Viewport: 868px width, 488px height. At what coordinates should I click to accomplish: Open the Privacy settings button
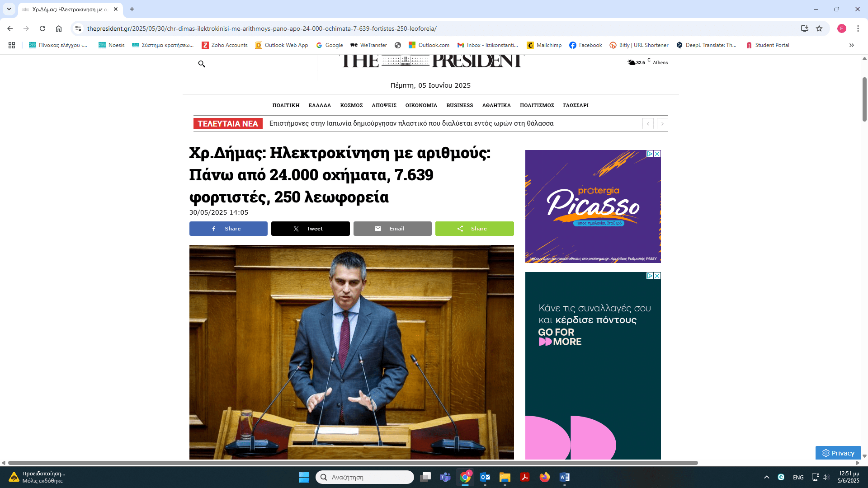point(838,453)
